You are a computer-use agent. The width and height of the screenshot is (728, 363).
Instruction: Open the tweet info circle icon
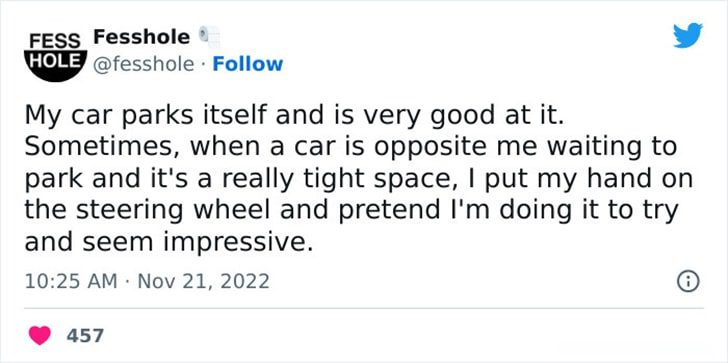pos(688,282)
